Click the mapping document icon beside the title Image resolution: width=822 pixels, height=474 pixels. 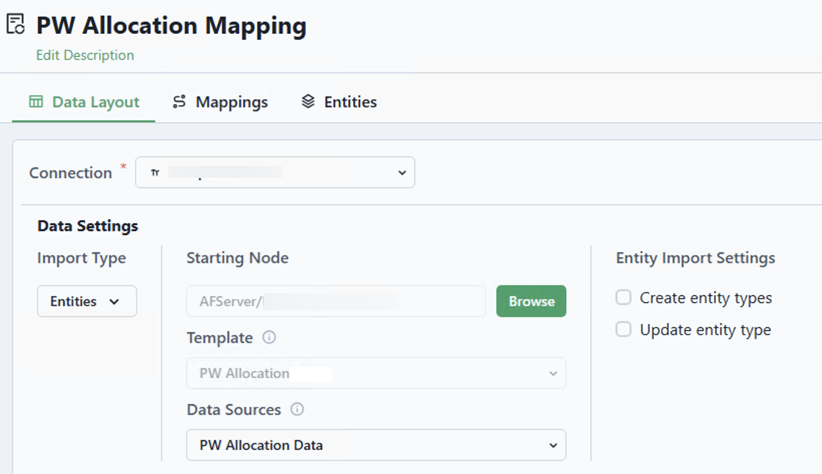(x=15, y=24)
